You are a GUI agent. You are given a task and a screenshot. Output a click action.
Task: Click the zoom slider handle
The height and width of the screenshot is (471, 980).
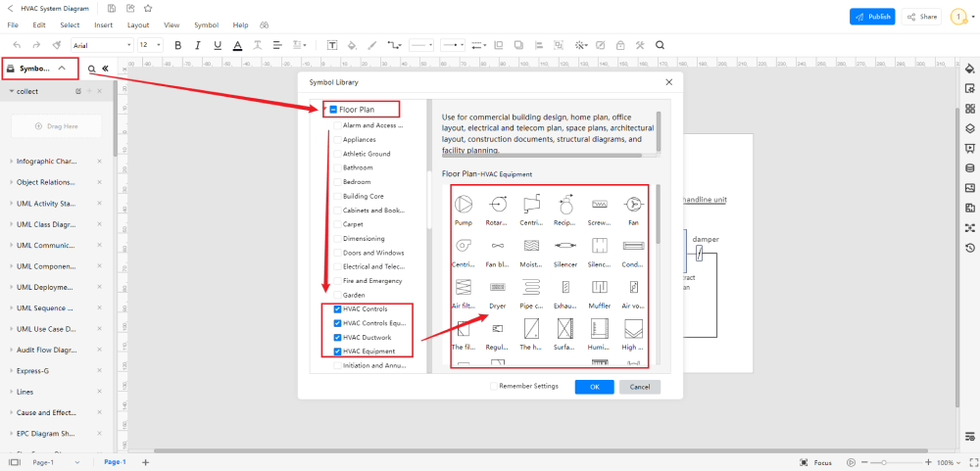point(883,462)
